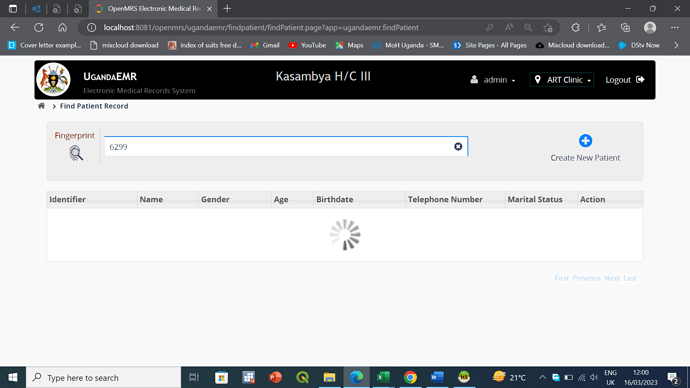Click the browser profile avatar
The width and height of the screenshot is (690, 388).
pos(650,27)
